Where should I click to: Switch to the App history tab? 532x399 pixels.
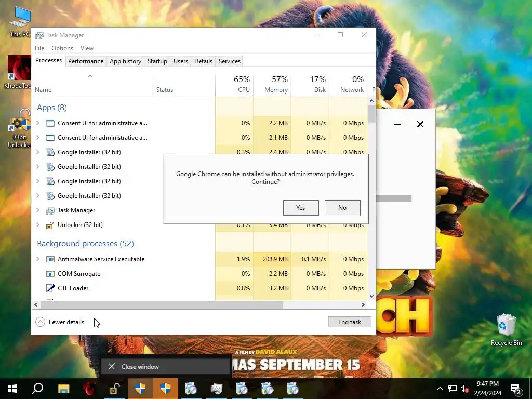point(125,61)
